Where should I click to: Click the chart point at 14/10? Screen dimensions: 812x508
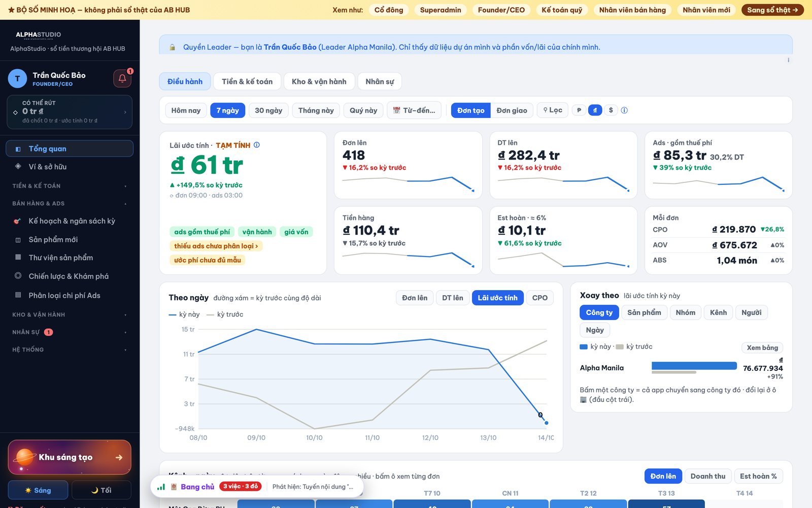[x=546, y=423]
